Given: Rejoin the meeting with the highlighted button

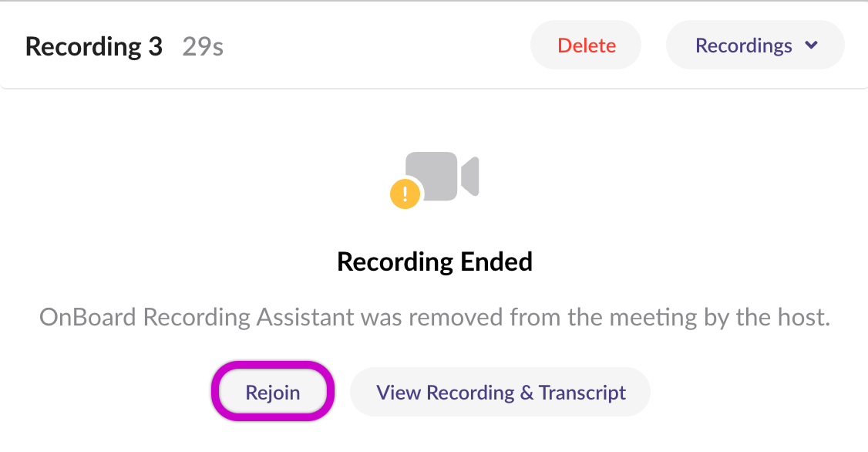Looking at the screenshot, I should click(272, 392).
